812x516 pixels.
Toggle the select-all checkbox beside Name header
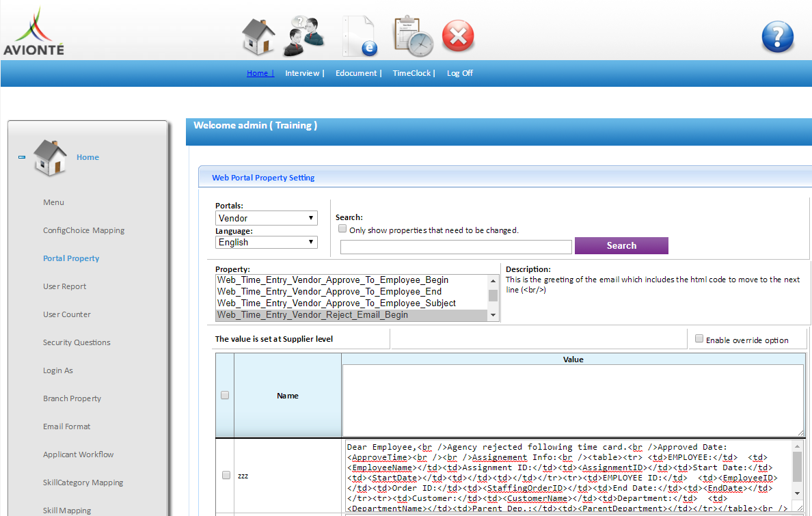coord(225,395)
